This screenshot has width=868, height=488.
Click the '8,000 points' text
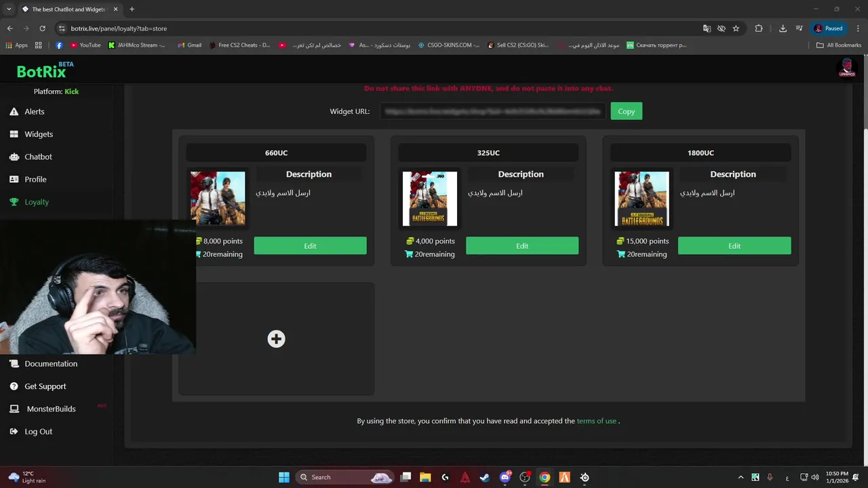(x=222, y=241)
